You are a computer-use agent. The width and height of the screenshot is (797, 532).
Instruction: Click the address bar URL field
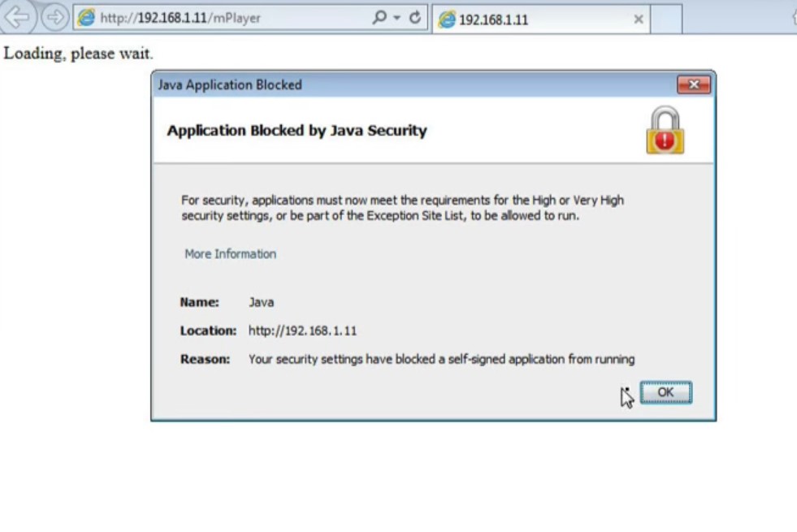[250, 18]
